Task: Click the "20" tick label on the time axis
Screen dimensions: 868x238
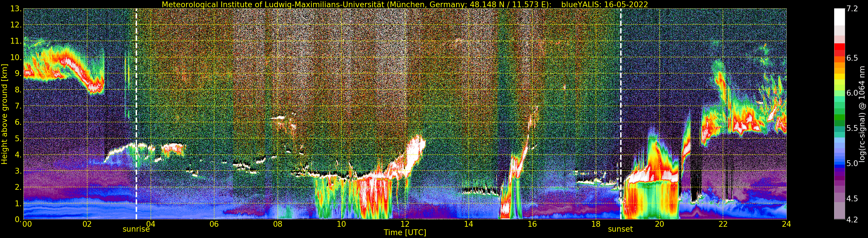Action: pyautogui.click(x=659, y=224)
